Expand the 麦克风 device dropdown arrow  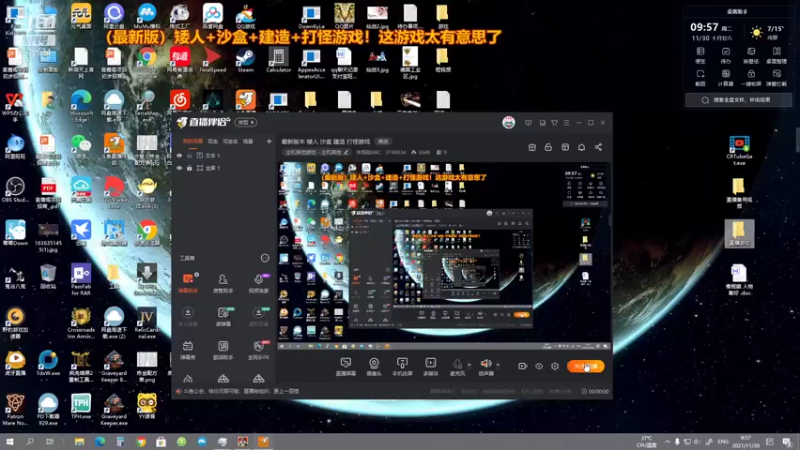click(469, 365)
